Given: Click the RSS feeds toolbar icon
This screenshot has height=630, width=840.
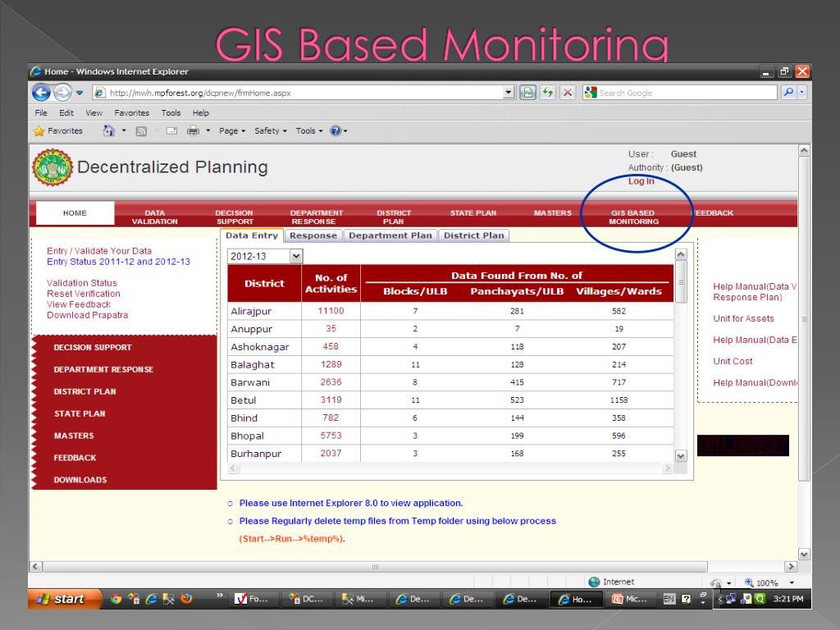Looking at the screenshot, I should (x=141, y=131).
